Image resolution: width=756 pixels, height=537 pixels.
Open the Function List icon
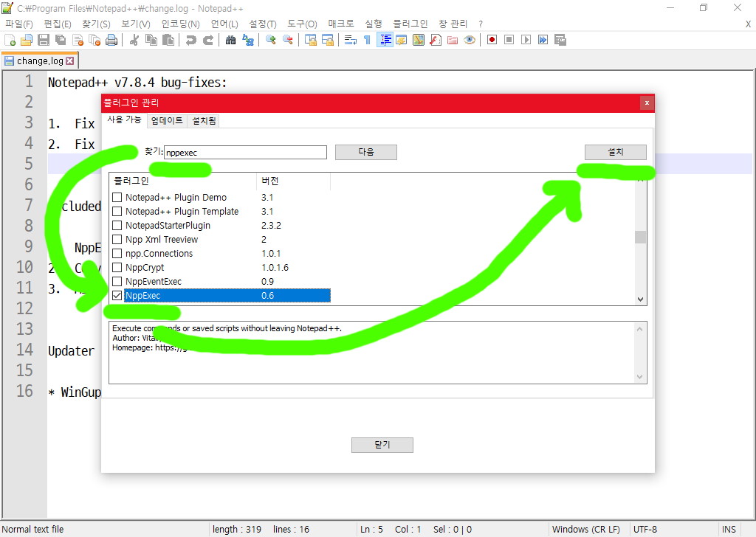[436, 40]
